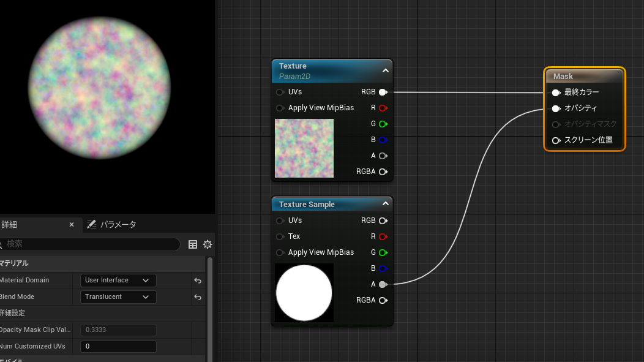Click the blue B output pin on Texture Sample
This screenshot has height=362, width=644.
coord(383,268)
